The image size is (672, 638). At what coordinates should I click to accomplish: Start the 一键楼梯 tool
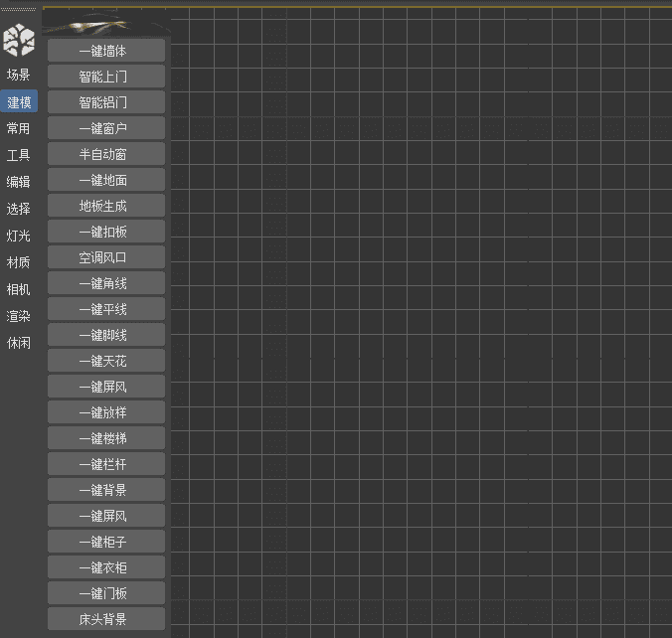click(105, 438)
